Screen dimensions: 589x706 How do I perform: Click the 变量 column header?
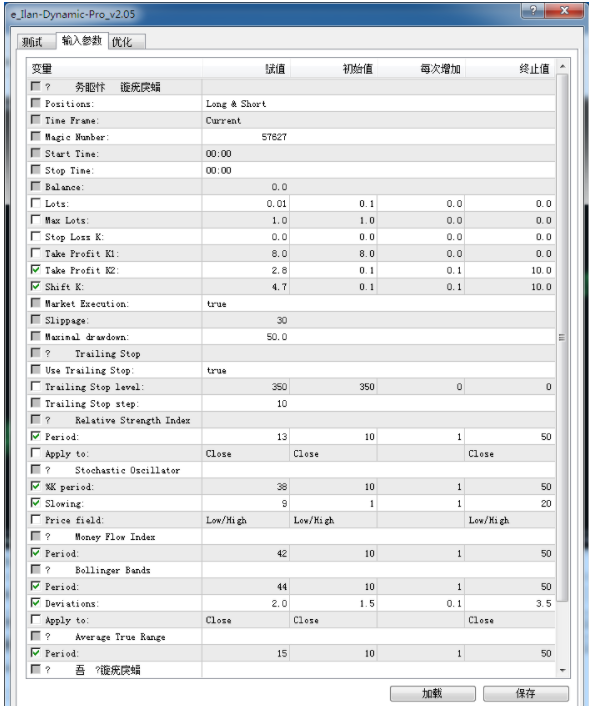point(114,69)
